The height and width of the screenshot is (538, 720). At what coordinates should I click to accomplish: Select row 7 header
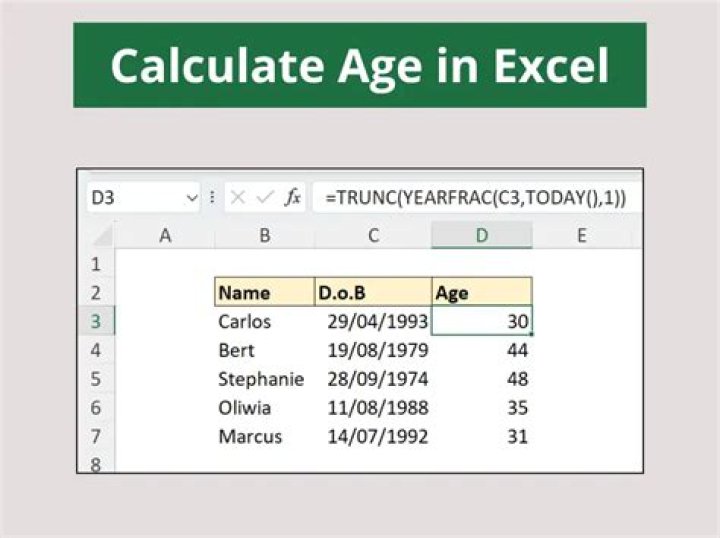[x=96, y=436]
